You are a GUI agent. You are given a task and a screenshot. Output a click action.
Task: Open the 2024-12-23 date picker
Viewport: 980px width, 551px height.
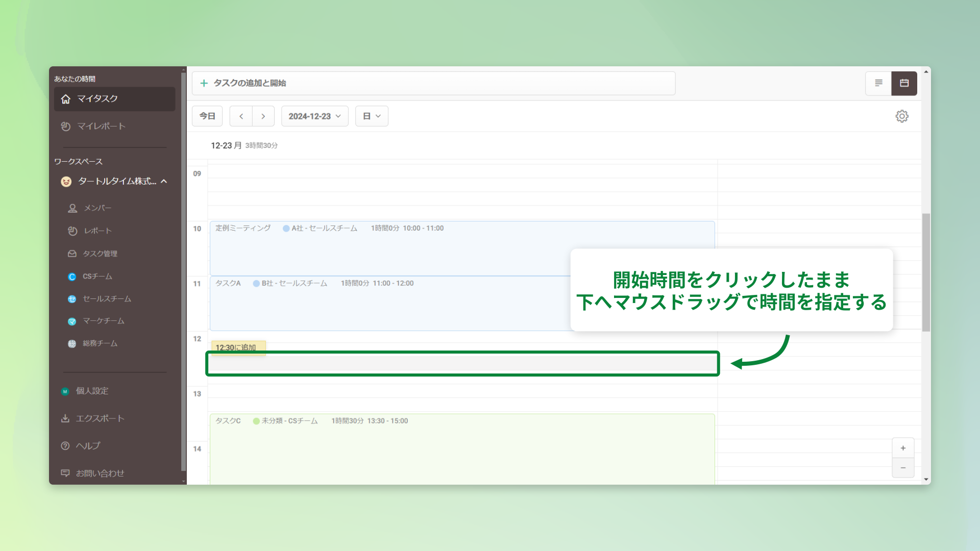pyautogui.click(x=314, y=116)
